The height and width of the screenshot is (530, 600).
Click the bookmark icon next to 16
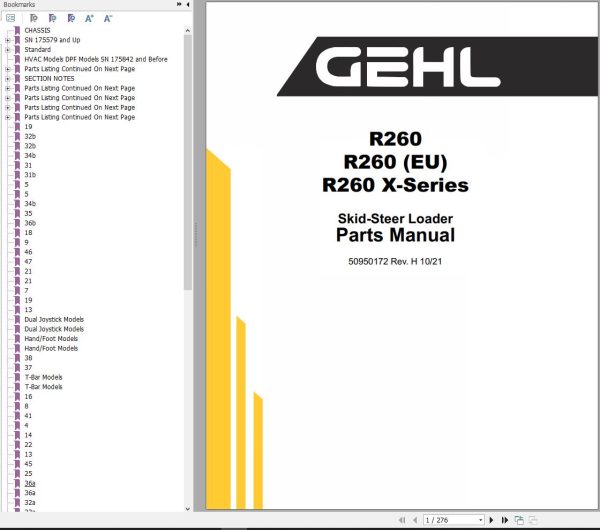coord(17,397)
